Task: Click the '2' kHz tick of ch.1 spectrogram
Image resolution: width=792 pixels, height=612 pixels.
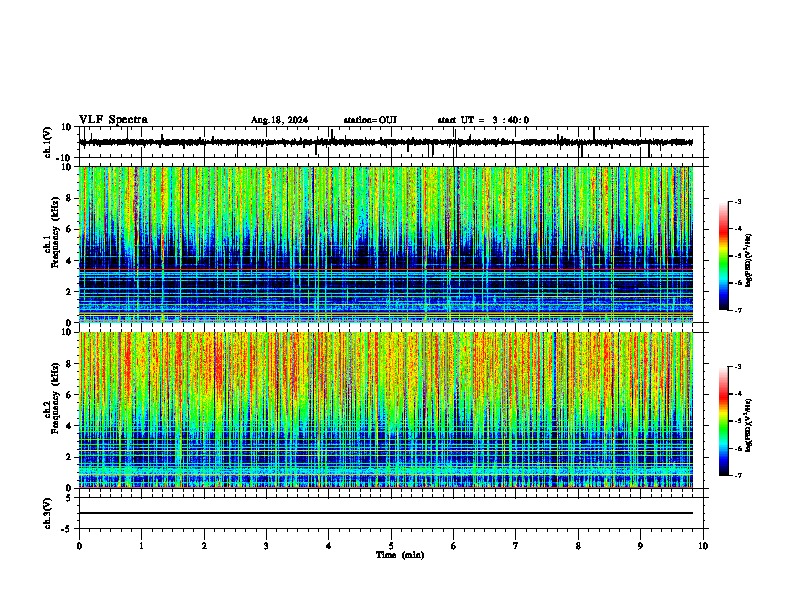Action: 71,292
